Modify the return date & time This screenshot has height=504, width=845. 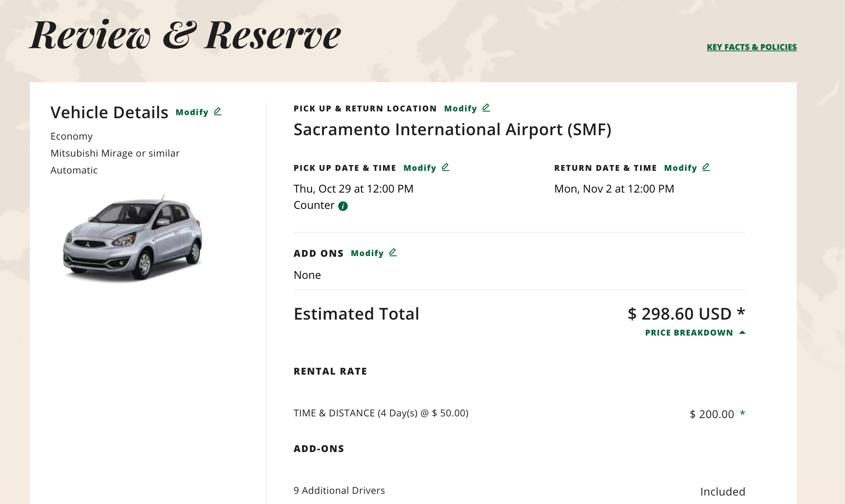(687, 168)
